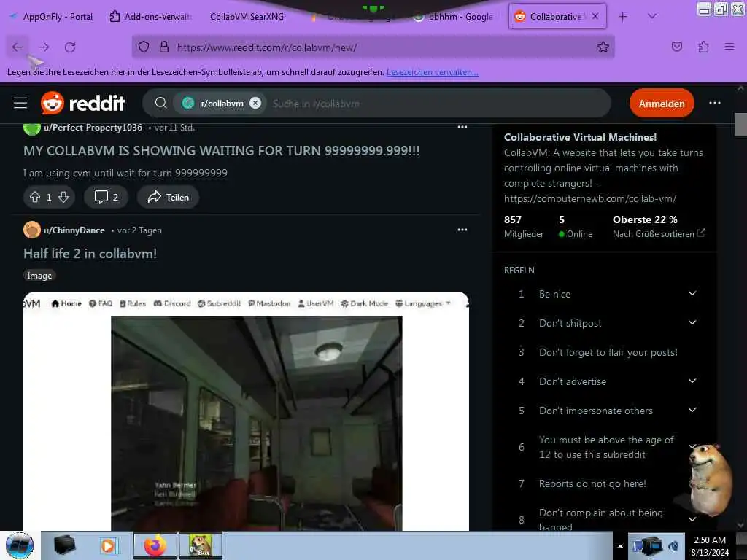This screenshot has width=747, height=560.
Task: Click the Bonzi taskbar app icon
Action: click(x=201, y=545)
